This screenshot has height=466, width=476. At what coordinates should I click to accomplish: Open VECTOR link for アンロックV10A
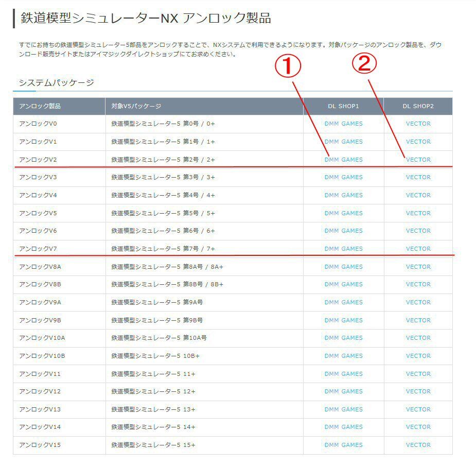tap(418, 338)
